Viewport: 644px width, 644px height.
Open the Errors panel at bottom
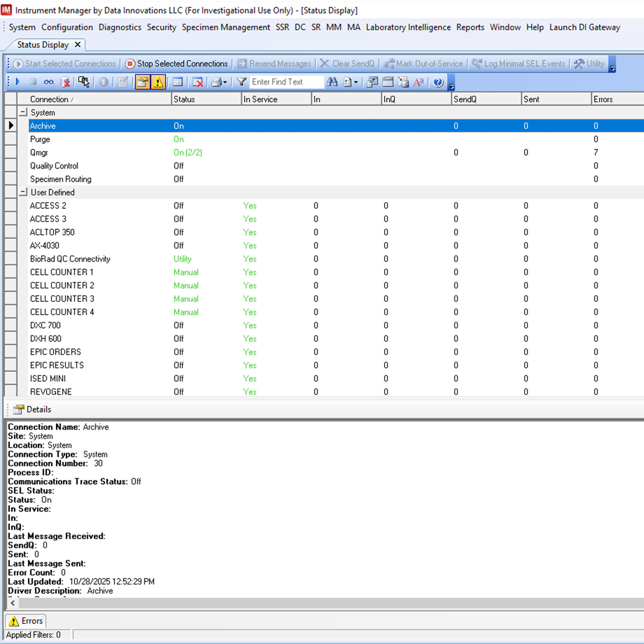coord(26,621)
